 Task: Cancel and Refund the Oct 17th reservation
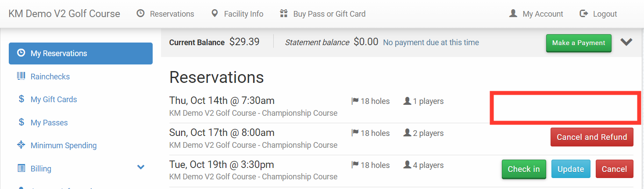pyautogui.click(x=591, y=137)
